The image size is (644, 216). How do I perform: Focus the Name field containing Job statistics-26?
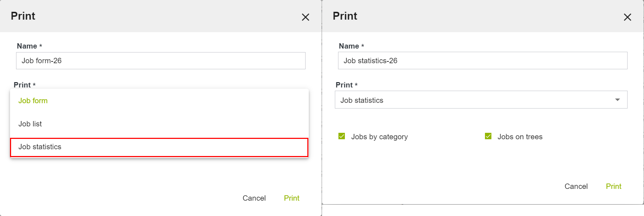click(x=482, y=61)
